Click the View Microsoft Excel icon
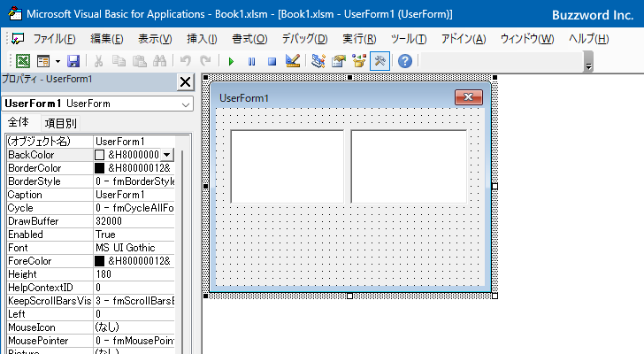The height and width of the screenshot is (354, 644). [x=23, y=61]
